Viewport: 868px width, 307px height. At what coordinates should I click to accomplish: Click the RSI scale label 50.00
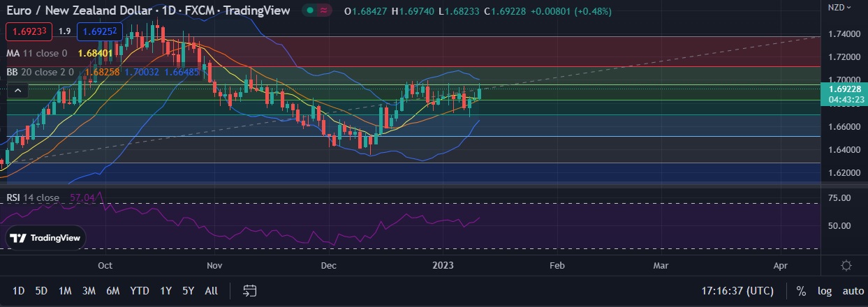tap(839, 225)
